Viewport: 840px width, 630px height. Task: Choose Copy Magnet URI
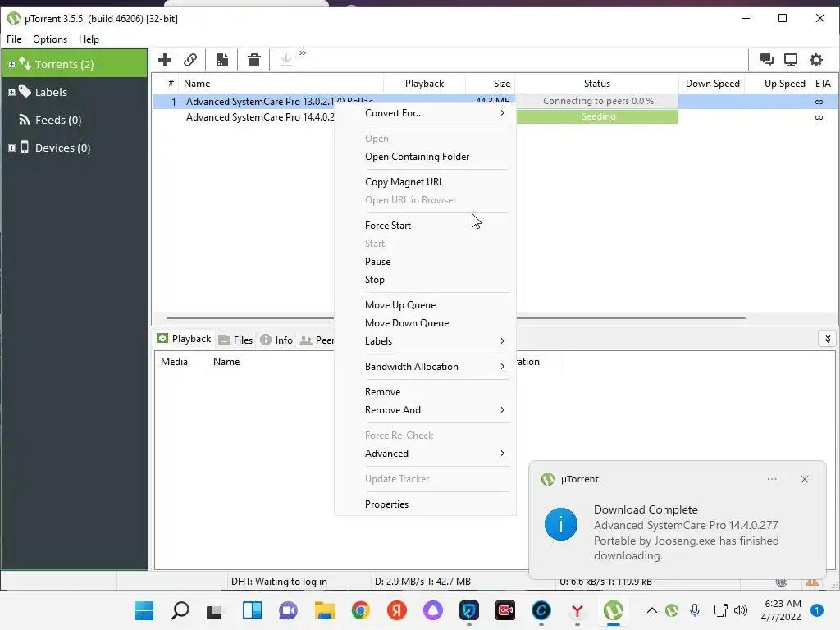pos(426,182)
